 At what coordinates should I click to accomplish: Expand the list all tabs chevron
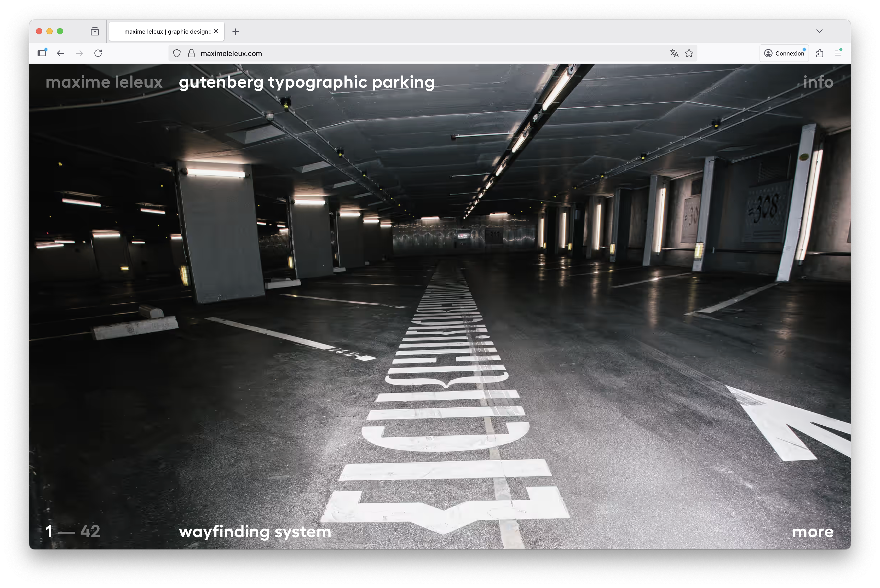pyautogui.click(x=819, y=31)
